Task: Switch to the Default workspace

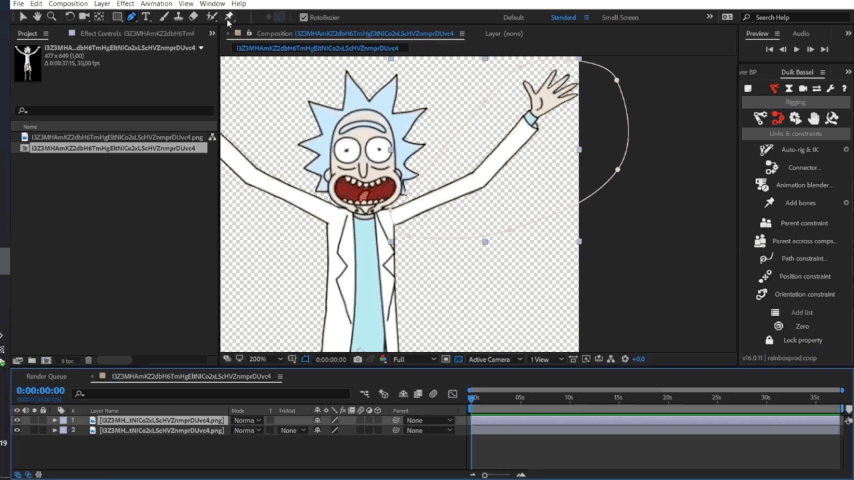Action: click(513, 17)
